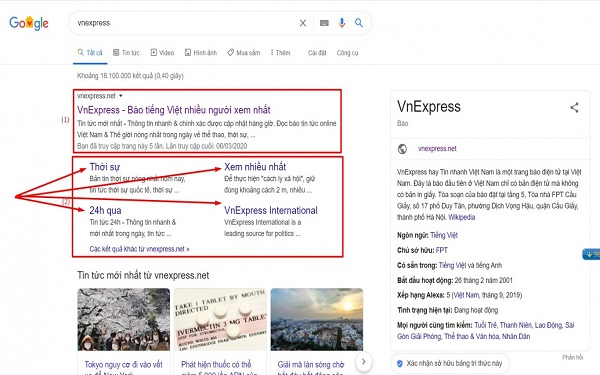Image resolution: width=600 pixels, height=375 pixels.
Task: Clear the search box with the X icon
Action: click(x=303, y=23)
